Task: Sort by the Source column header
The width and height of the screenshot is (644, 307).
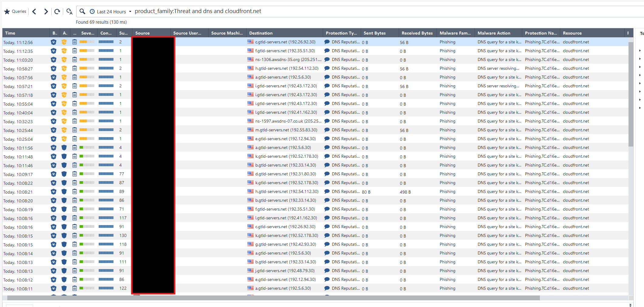Action: pyautogui.click(x=152, y=33)
